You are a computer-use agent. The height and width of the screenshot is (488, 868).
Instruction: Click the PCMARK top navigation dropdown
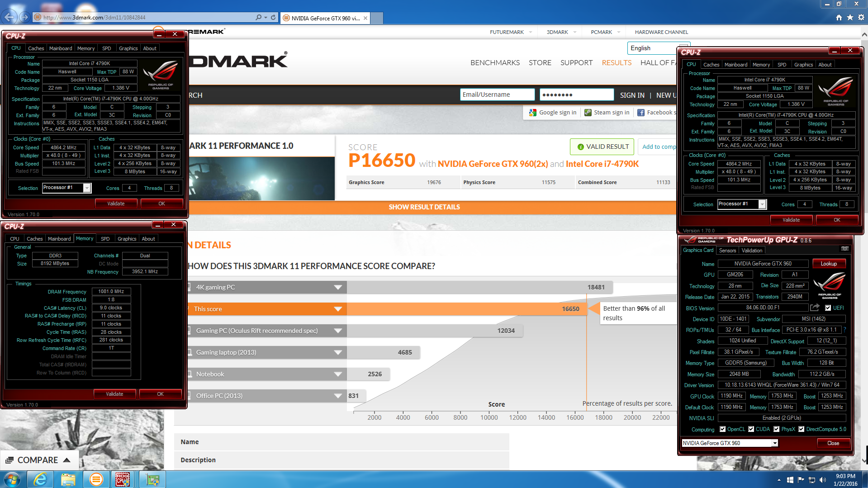pyautogui.click(x=605, y=32)
